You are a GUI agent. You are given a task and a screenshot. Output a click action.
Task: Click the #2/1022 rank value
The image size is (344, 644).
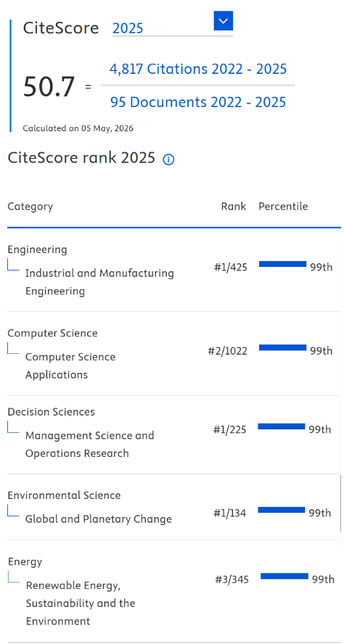tap(228, 351)
